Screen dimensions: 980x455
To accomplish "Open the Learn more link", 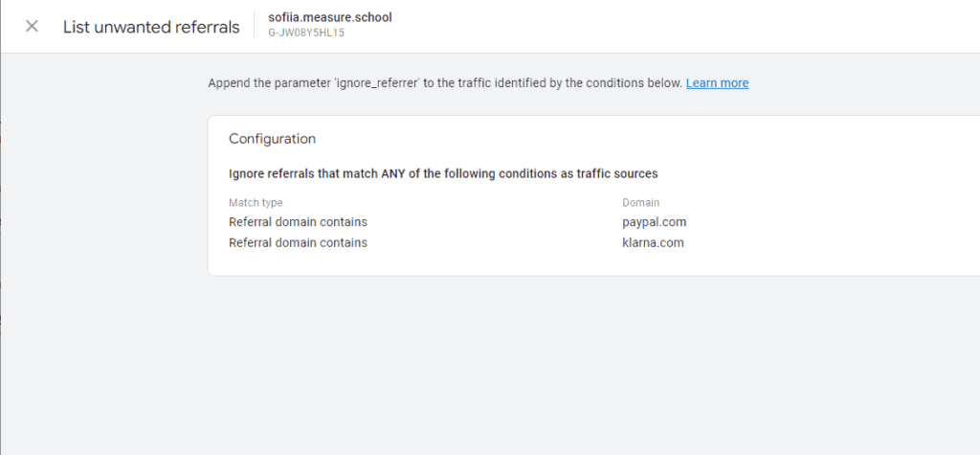I will point(717,83).
